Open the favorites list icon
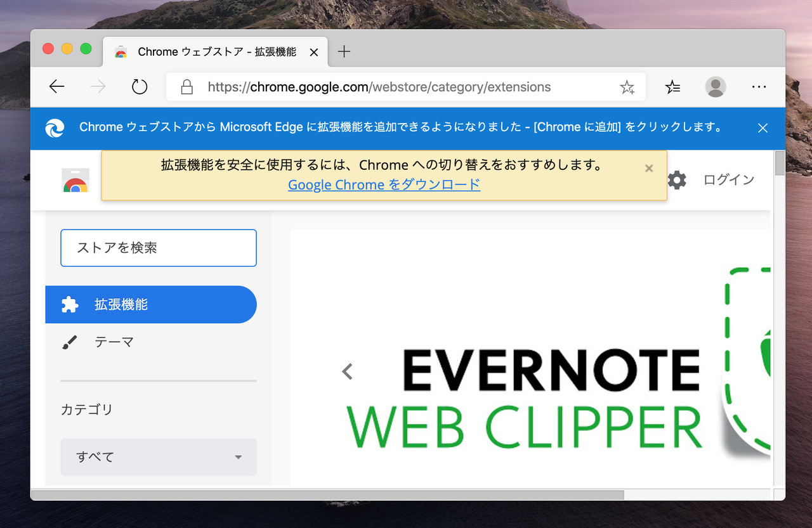 click(673, 87)
